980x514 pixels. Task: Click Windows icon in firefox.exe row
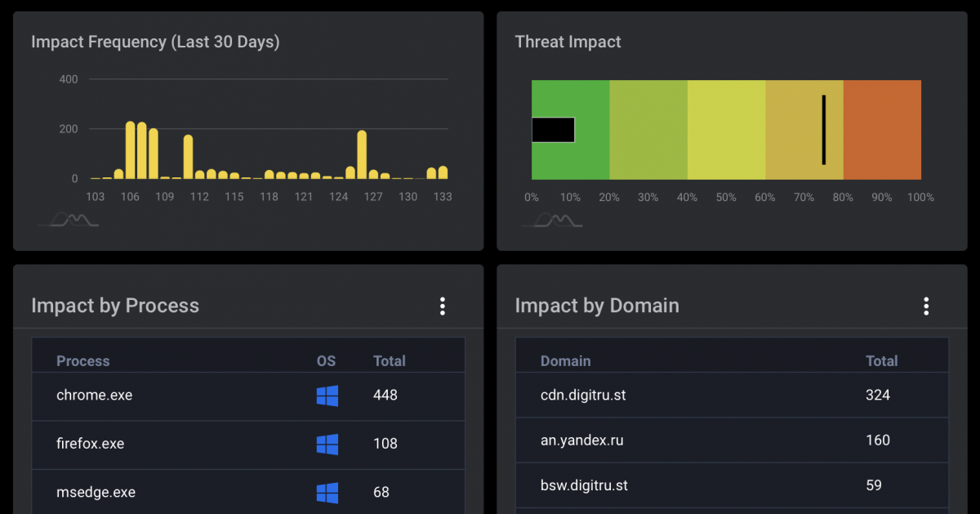(327, 444)
